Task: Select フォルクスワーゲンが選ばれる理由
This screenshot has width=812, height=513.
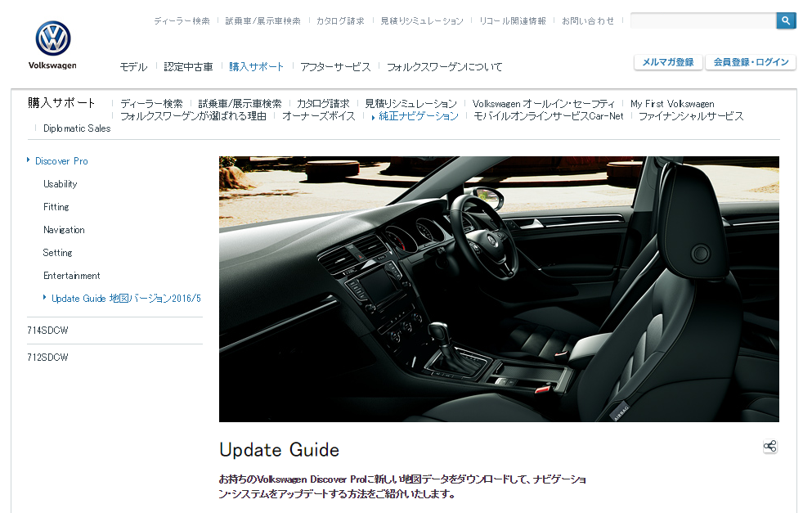Action: pyautogui.click(x=193, y=116)
